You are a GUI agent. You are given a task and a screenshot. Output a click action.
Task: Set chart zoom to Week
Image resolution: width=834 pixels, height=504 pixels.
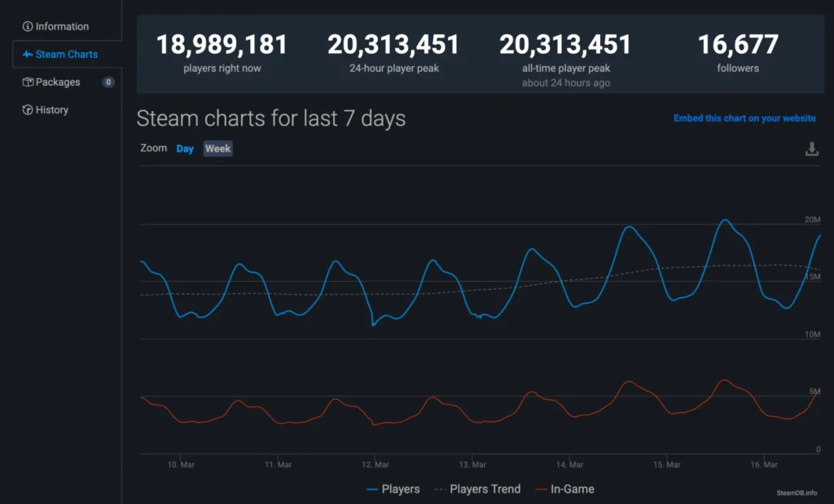[217, 149]
